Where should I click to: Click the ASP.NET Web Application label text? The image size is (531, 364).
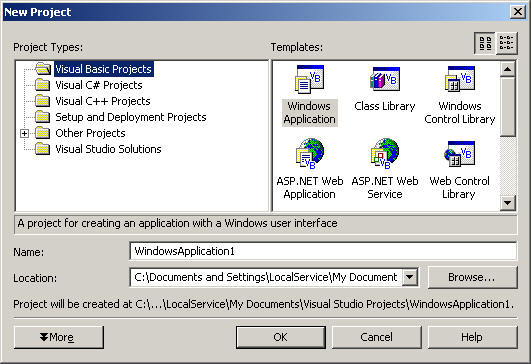[310, 188]
